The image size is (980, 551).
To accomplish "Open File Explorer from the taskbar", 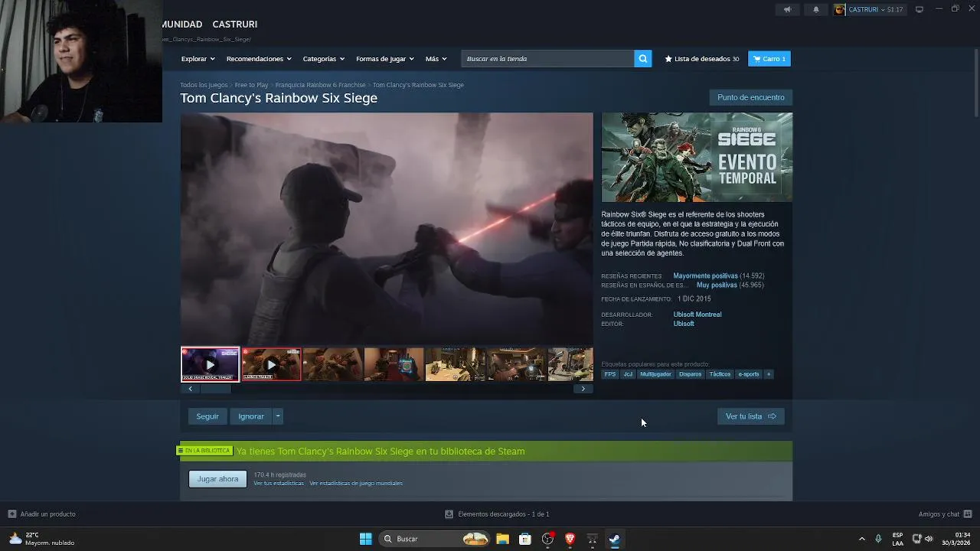I will (x=502, y=539).
